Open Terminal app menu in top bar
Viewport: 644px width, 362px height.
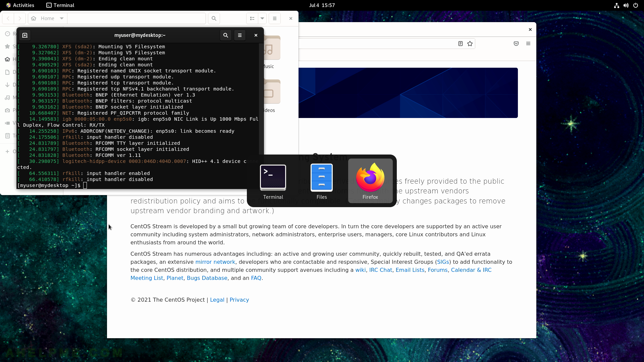point(60,5)
